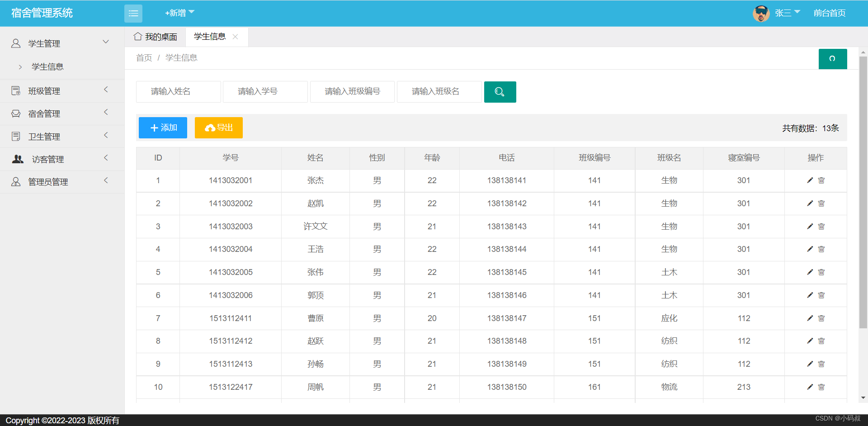Expand 班级管理 sidebar menu

tap(62, 91)
